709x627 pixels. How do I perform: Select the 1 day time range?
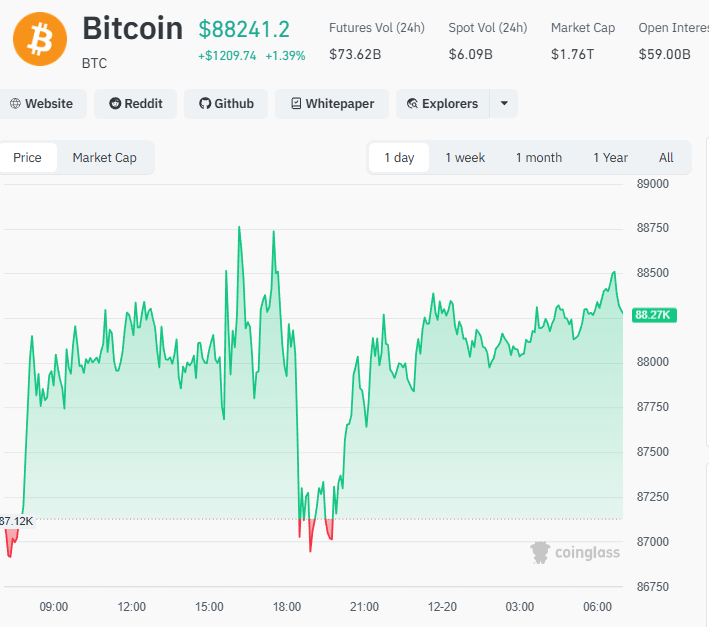[399, 158]
